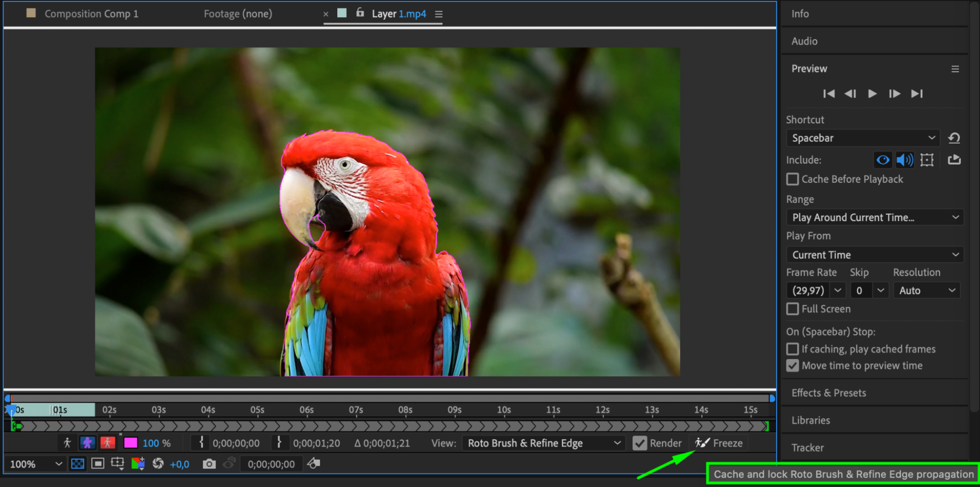Click the magenta overlay color swatch
This screenshot has width=980, height=487.
[130, 443]
